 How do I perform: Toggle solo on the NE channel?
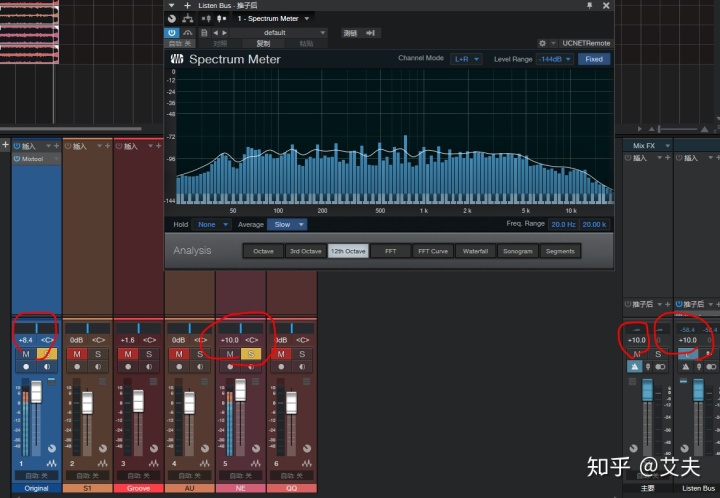click(251, 354)
